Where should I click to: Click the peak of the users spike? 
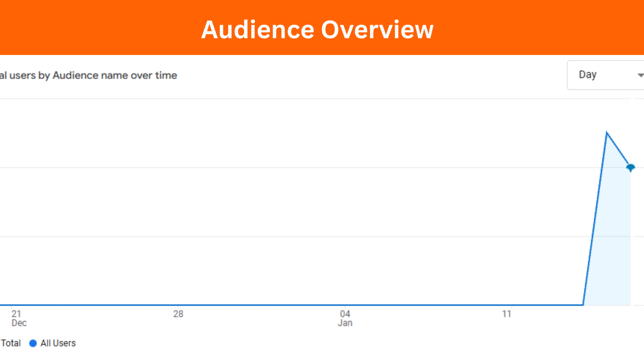[607, 133]
